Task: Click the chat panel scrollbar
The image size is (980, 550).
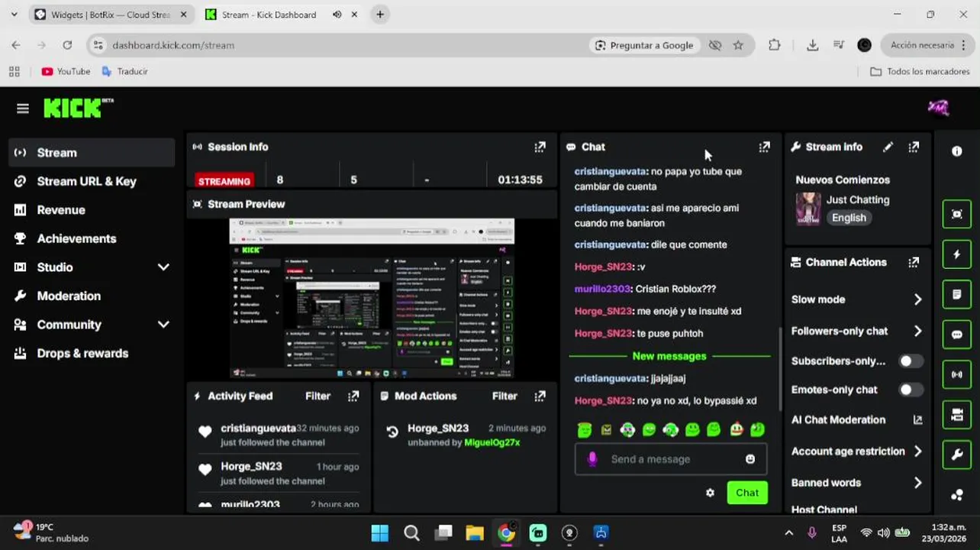Action: pos(779,368)
